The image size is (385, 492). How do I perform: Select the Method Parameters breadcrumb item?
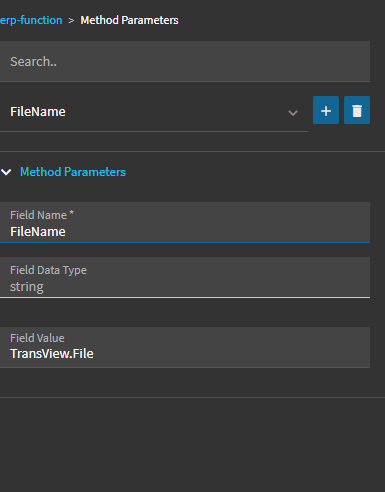click(x=129, y=20)
